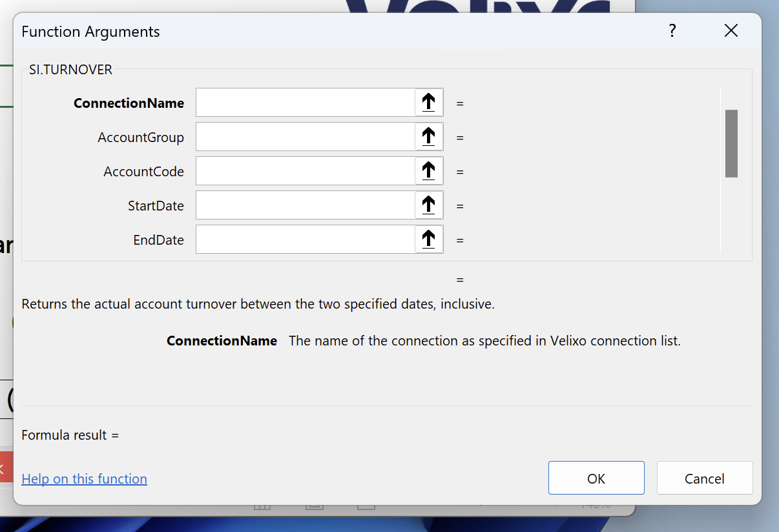Confirm the formula with OK button

point(596,478)
